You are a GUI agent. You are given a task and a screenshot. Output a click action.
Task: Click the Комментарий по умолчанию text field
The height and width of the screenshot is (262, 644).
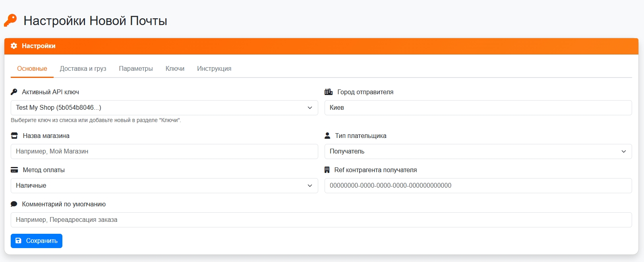(321, 220)
